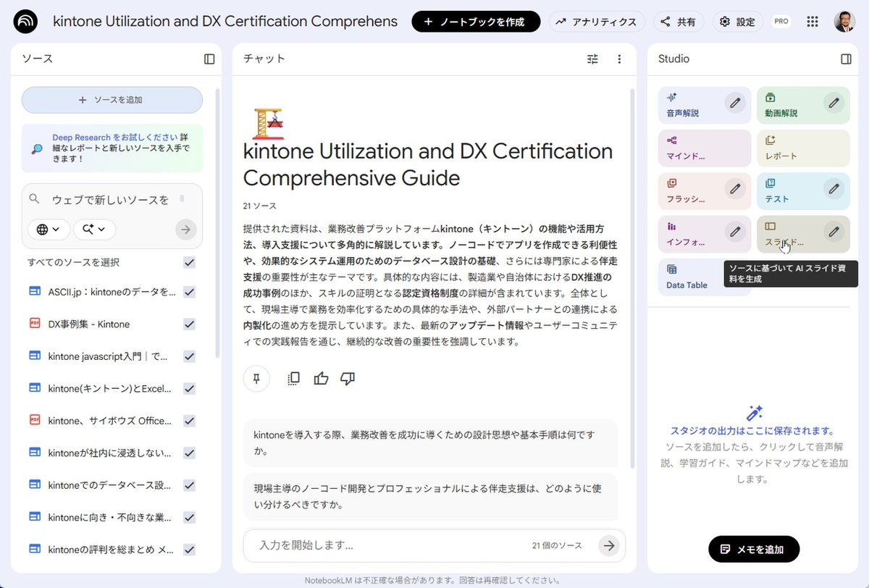Click the thumbs up icon on summary
Screen dimensions: 869x588
tap(321, 379)
